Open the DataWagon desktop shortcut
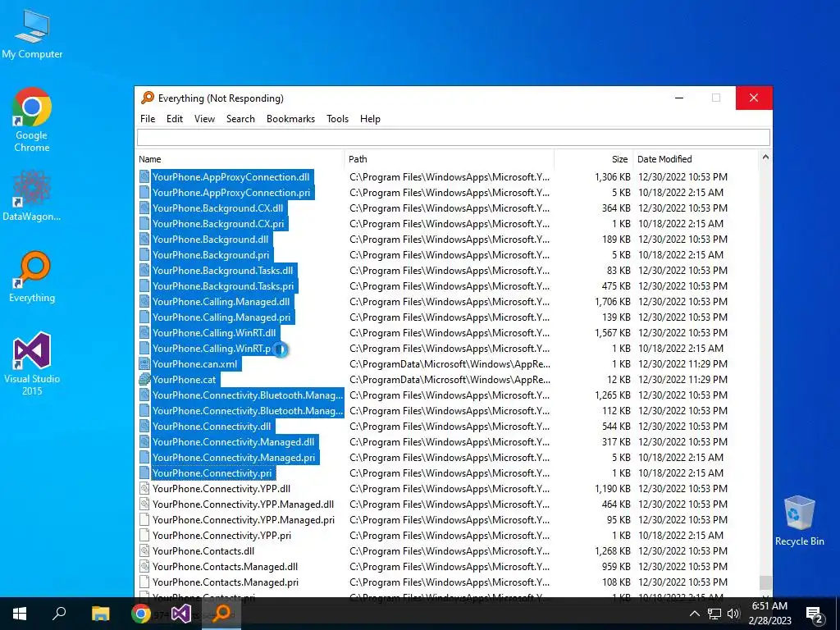 pyautogui.click(x=32, y=195)
